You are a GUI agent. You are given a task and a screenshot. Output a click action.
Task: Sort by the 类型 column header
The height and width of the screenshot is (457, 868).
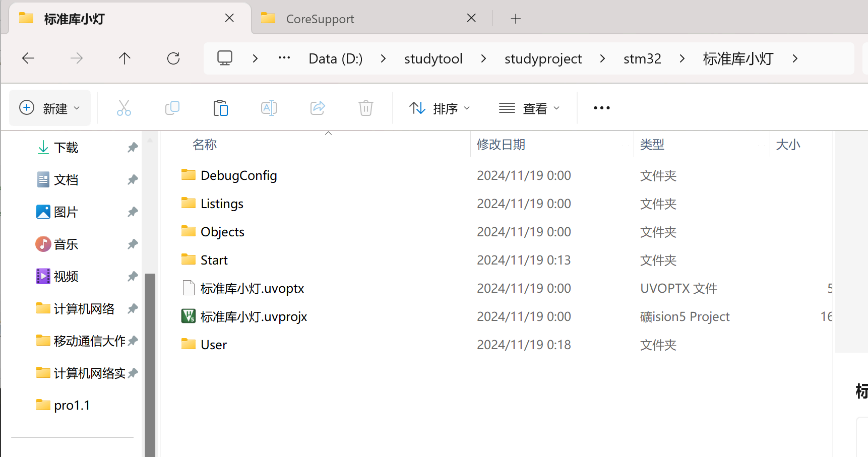click(x=652, y=145)
